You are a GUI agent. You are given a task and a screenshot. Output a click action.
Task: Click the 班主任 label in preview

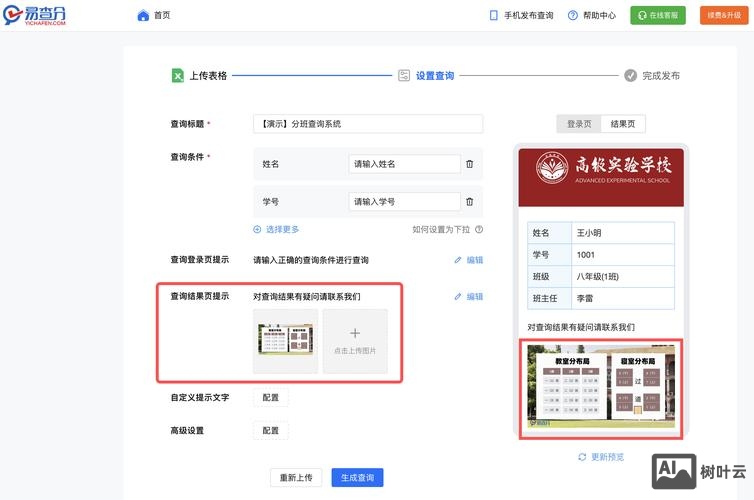545,298
